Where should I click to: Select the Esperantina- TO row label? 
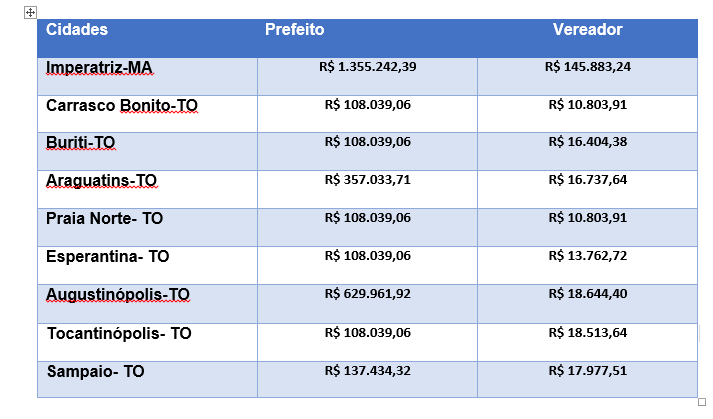click(107, 257)
